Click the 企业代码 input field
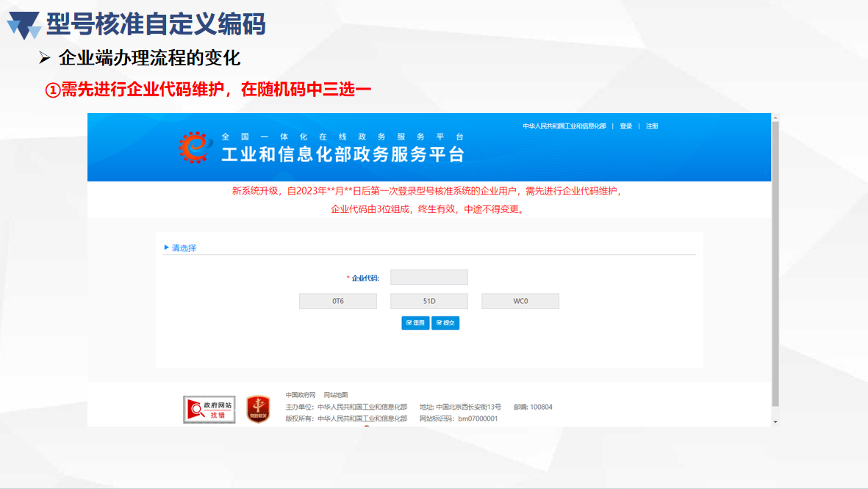This screenshot has width=868, height=489. coord(429,278)
